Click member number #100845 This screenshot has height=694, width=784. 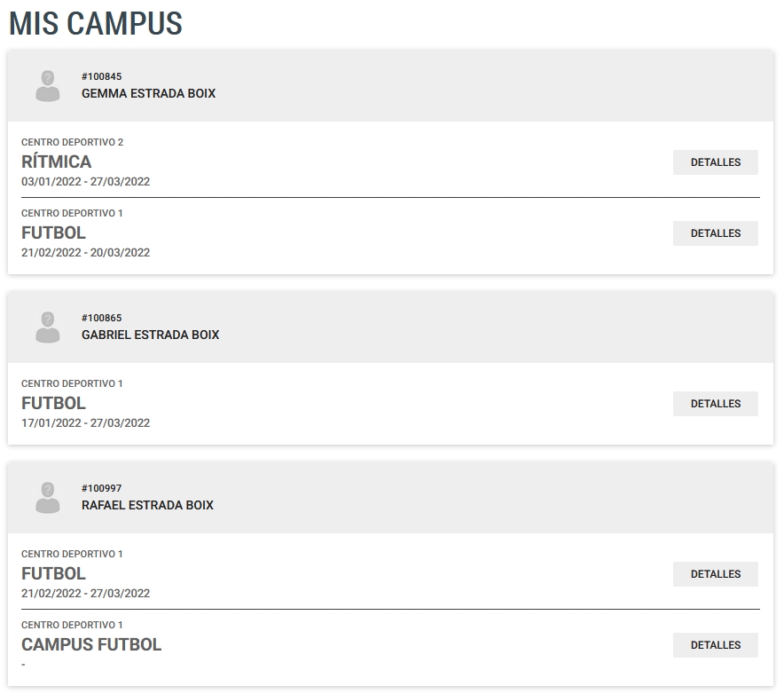coord(101,76)
